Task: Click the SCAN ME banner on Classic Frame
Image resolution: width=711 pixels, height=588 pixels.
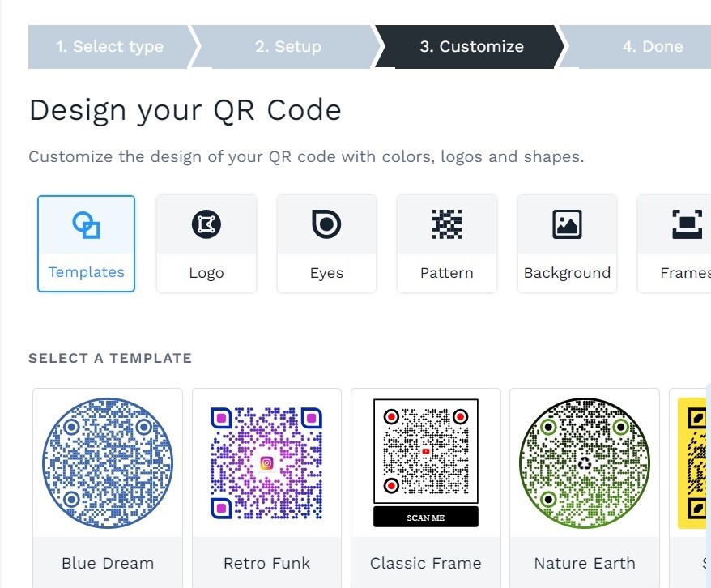Action: 425,516
